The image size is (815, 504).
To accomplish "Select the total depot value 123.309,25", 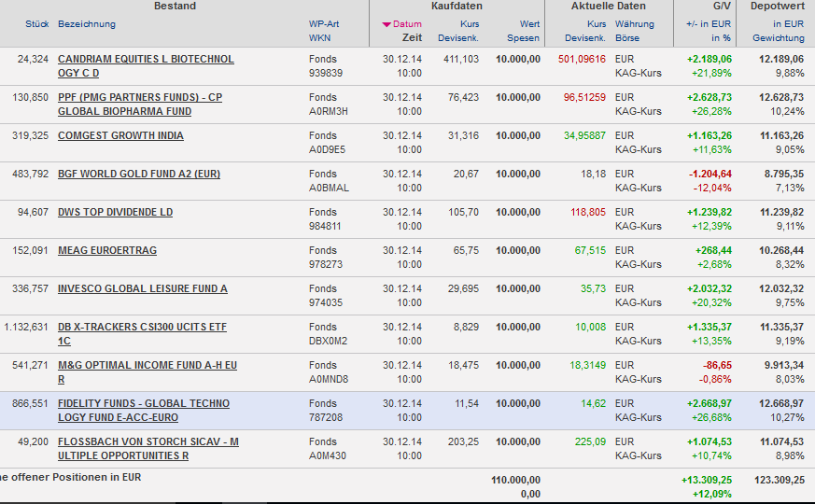I will [x=780, y=480].
